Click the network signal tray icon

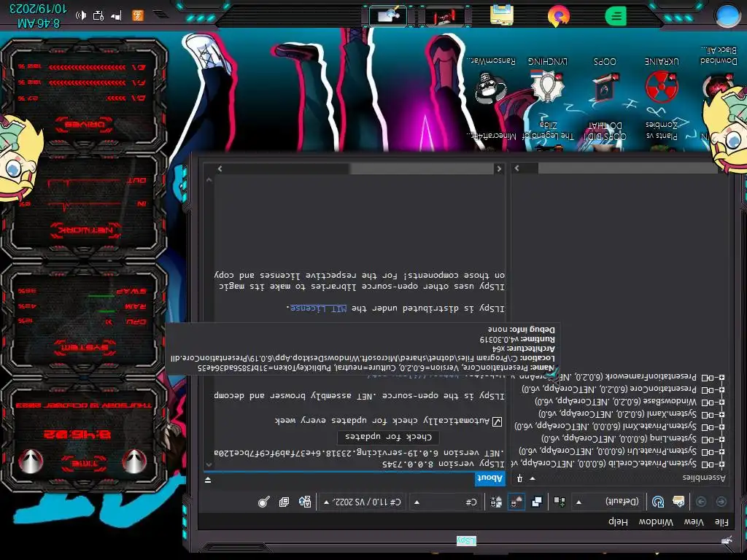[x=116, y=16]
